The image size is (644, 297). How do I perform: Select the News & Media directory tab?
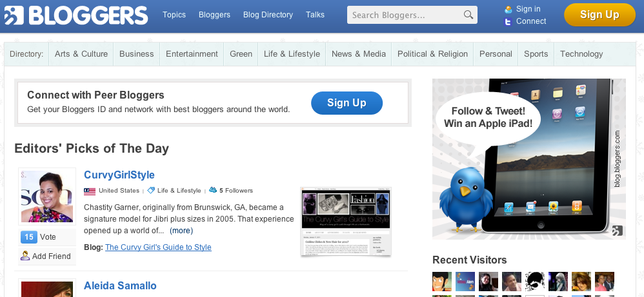(x=359, y=54)
